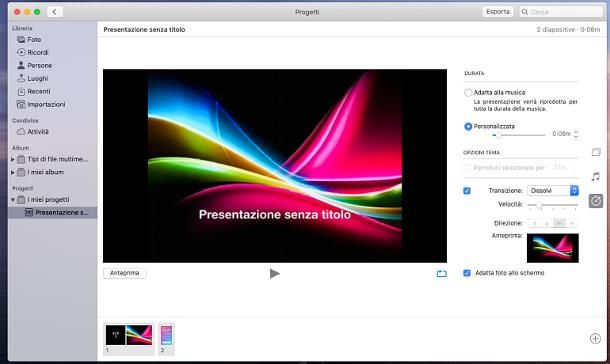The image size is (610, 364).
Task: Add content with the plus icon
Action: point(595,339)
